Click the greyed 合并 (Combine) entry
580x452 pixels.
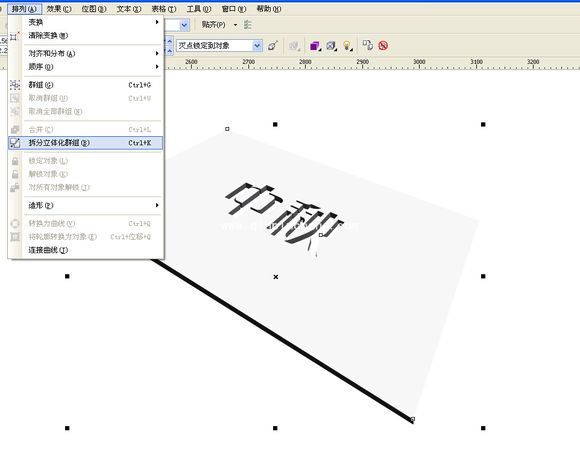click(85, 129)
